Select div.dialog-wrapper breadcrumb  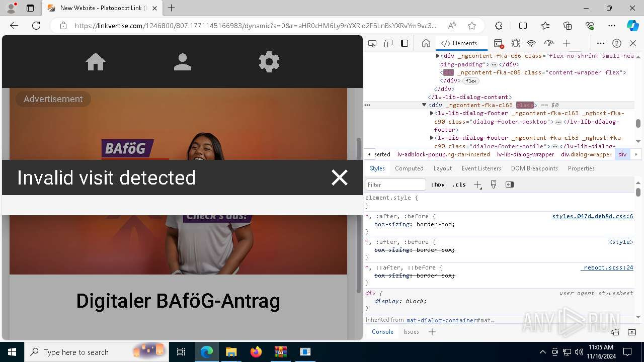(586, 154)
